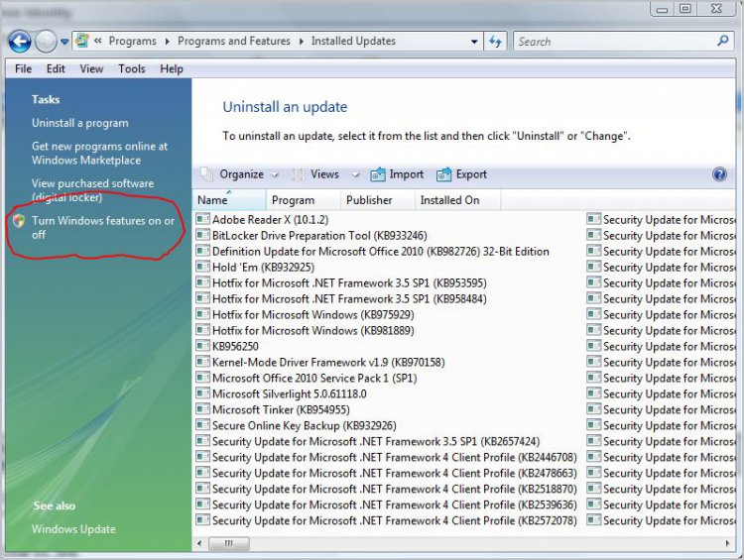Open Get new programs at Windows Marketplace
Viewport: 744px width, 560px height.
click(x=99, y=154)
